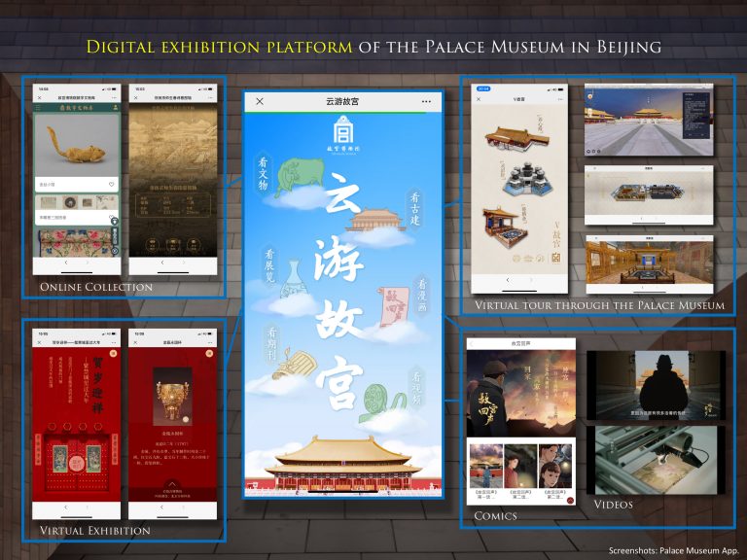Go back from 故宫回声 comics page

click(x=472, y=343)
